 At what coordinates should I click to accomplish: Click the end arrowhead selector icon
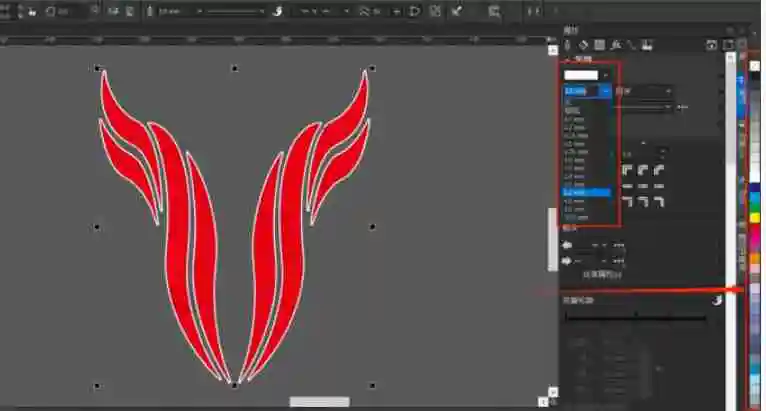click(x=569, y=261)
